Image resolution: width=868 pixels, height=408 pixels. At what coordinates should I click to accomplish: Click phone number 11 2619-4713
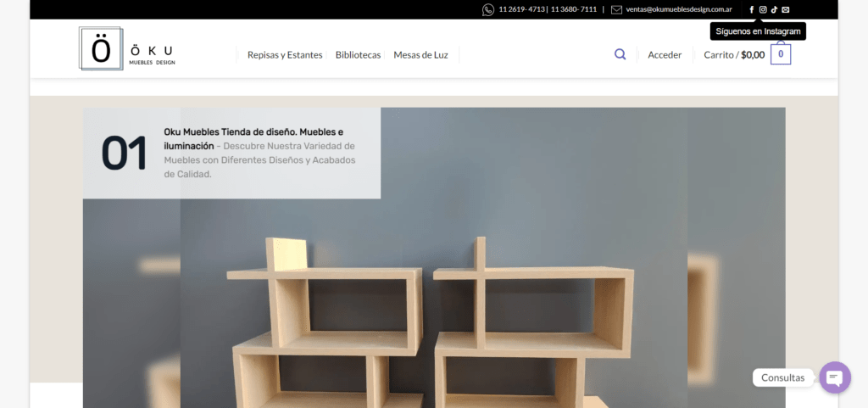point(521,9)
